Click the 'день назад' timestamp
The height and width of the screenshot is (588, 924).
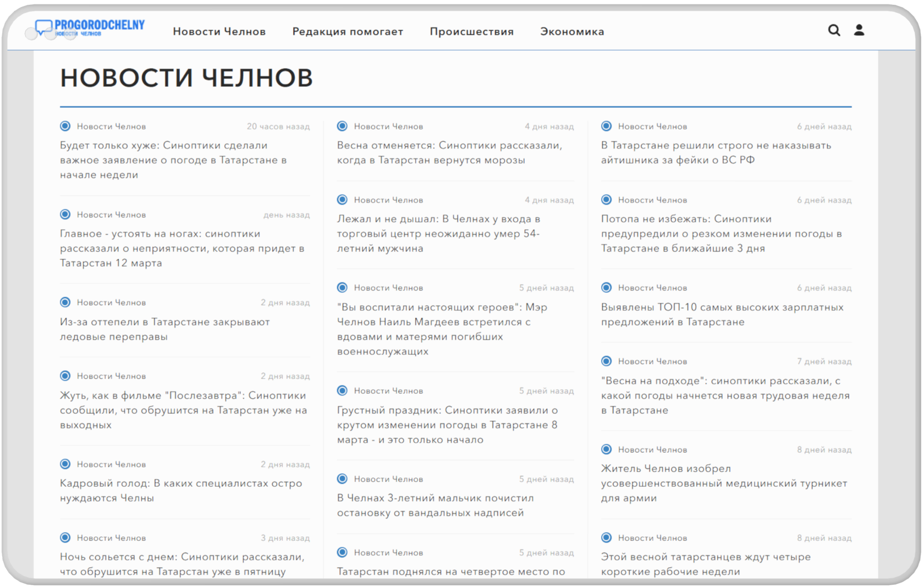pyautogui.click(x=287, y=215)
